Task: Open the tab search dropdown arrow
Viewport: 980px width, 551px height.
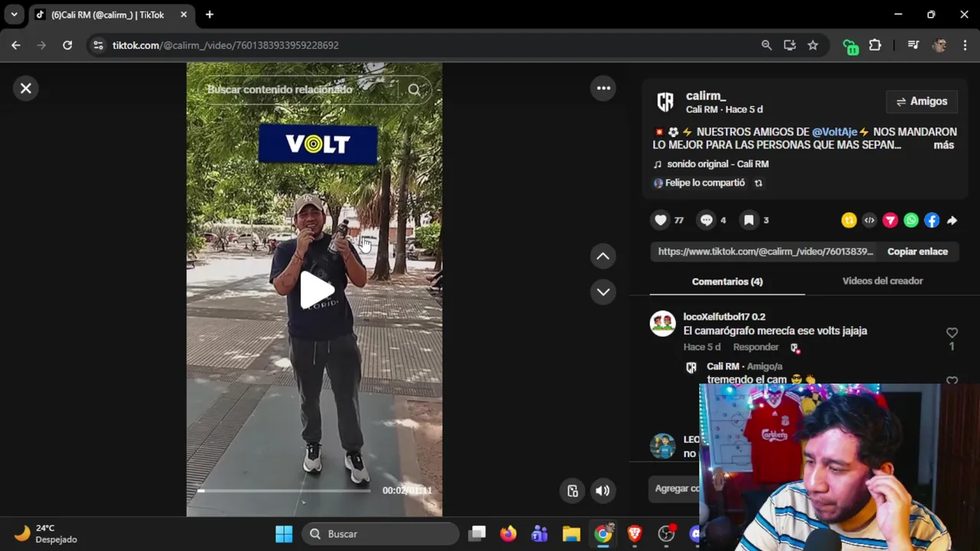Action: coord(14,15)
